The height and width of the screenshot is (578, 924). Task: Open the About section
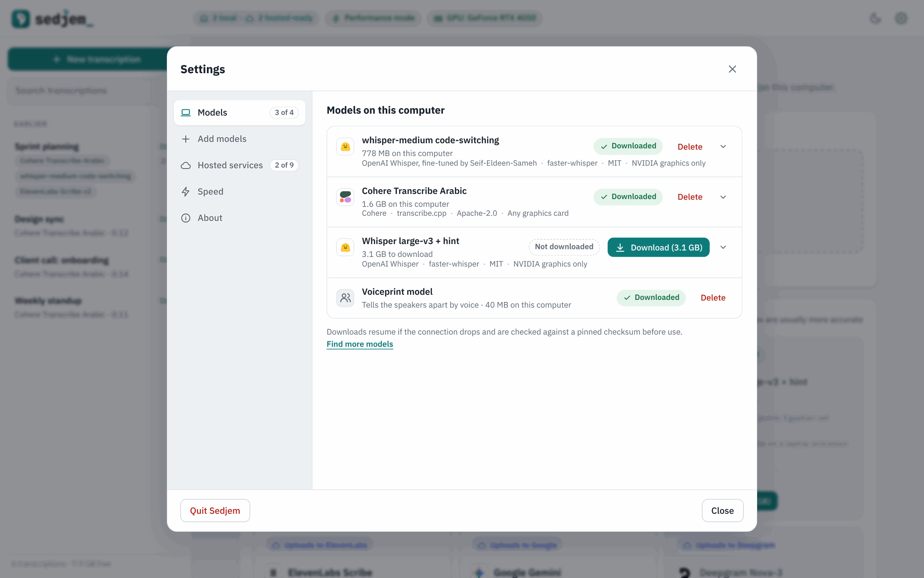click(239, 218)
